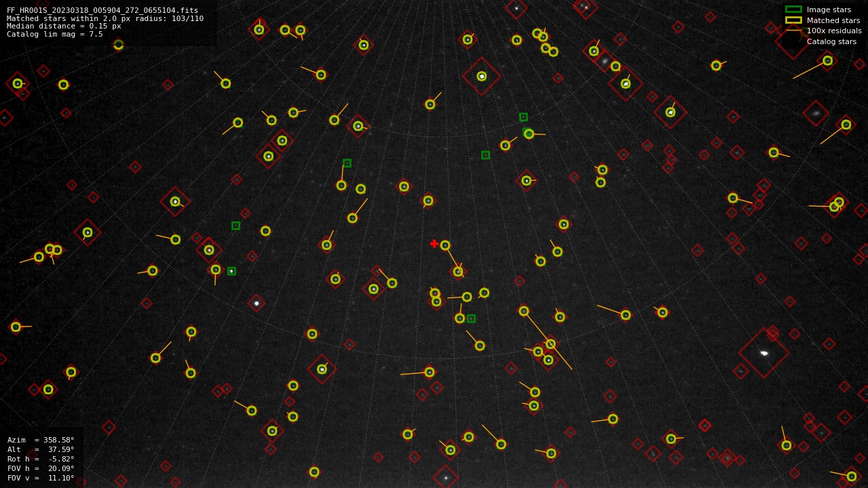Select the 'Image stars' legend label
This screenshot has height=488, width=868.
[x=829, y=10]
